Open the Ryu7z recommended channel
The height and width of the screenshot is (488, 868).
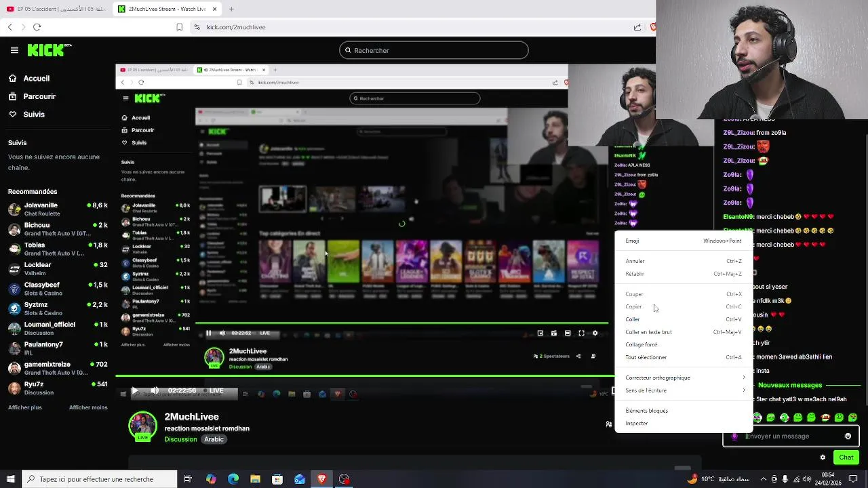click(x=58, y=388)
